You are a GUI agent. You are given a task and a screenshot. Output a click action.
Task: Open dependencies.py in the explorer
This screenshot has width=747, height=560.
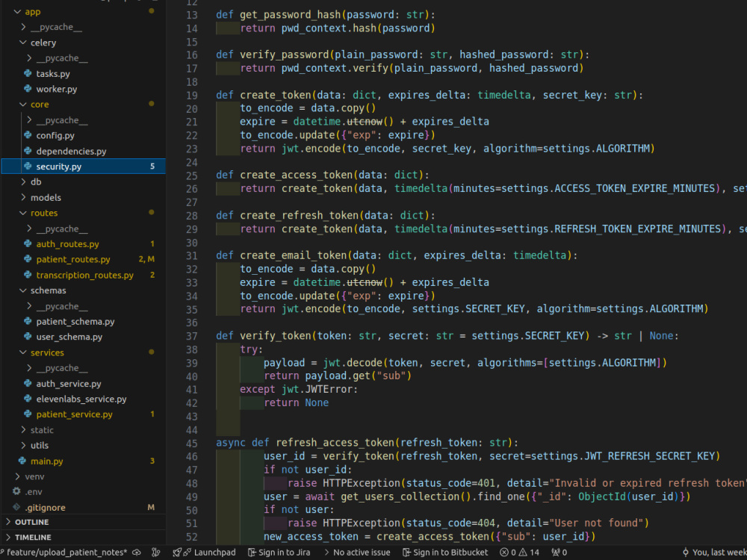tap(71, 152)
